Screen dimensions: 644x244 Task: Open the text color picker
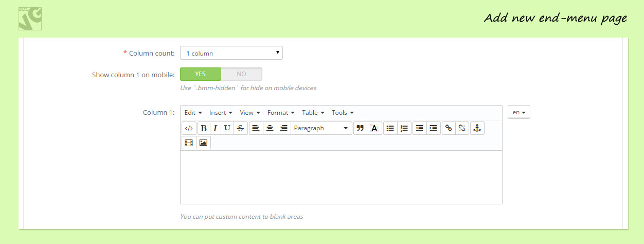pos(374,128)
